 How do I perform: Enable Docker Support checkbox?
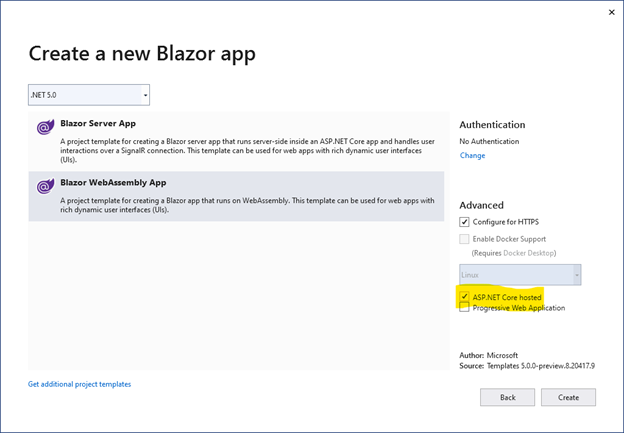pos(464,239)
